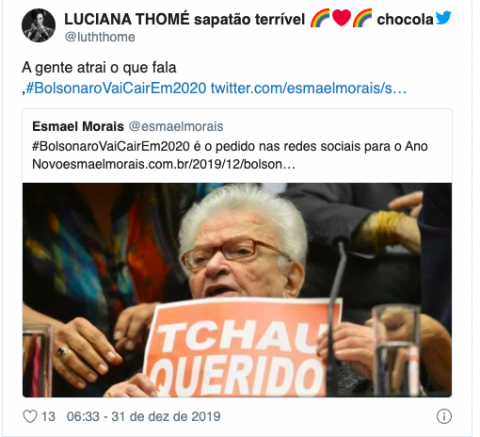The height and width of the screenshot is (437, 480).
Task: Click hashtag in the quoted tweet text
Action: tap(111, 146)
